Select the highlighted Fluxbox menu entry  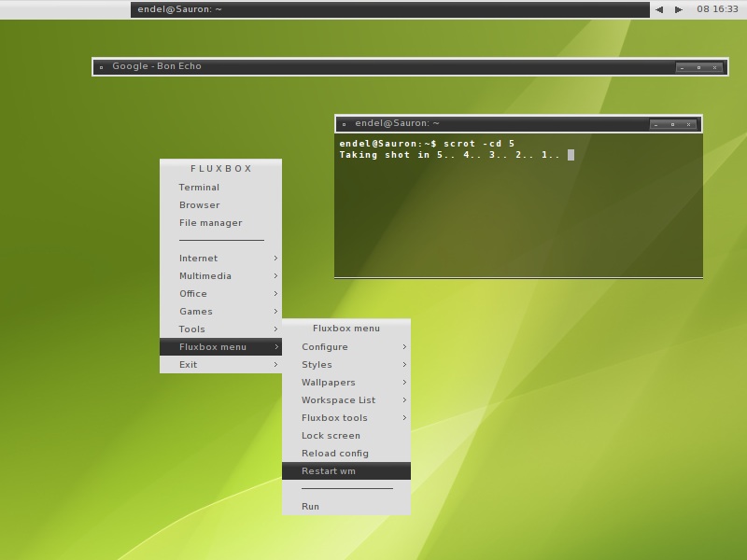pyautogui.click(x=220, y=346)
